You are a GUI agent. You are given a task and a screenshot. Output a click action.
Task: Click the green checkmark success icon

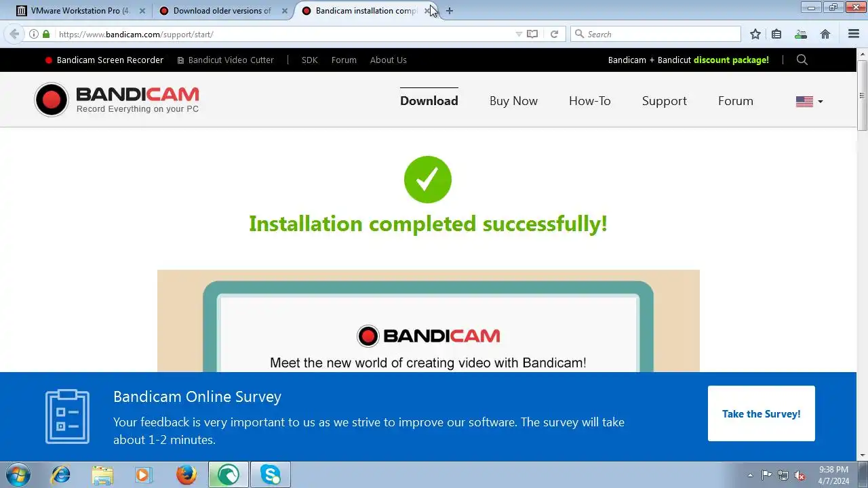[428, 180]
